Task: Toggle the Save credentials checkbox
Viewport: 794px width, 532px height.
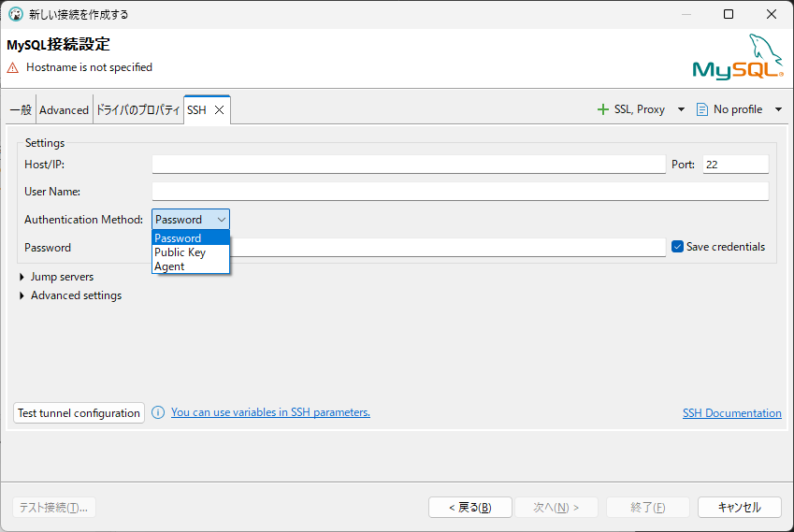Action: 678,247
